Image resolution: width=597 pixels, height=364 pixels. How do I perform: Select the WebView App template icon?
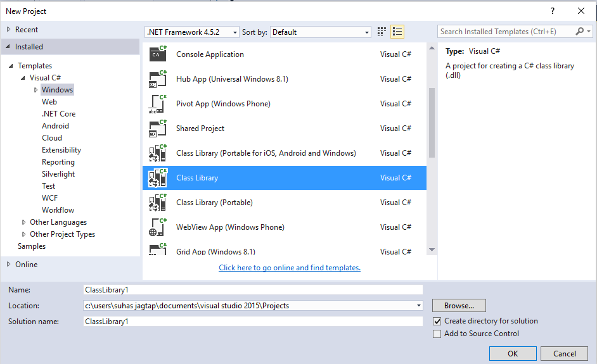(x=158, y=227)
